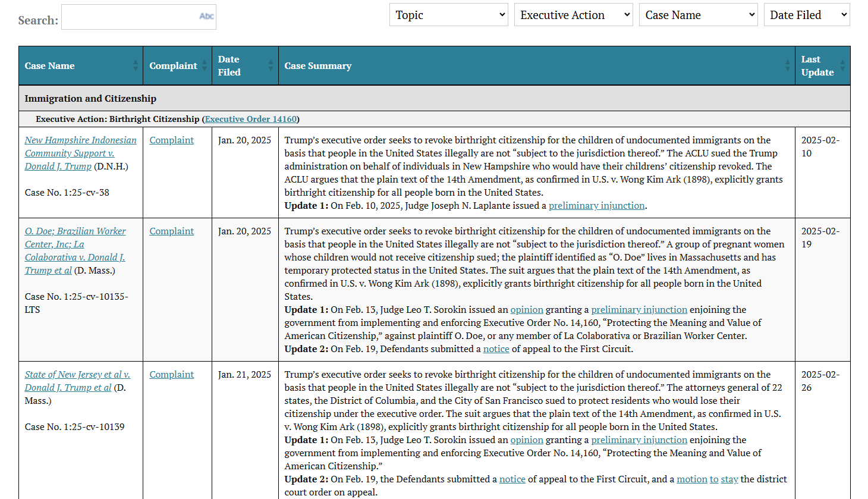Select Case No. 1:25-cv-10139 text
The image size is (868, 499).
[75, 427]
